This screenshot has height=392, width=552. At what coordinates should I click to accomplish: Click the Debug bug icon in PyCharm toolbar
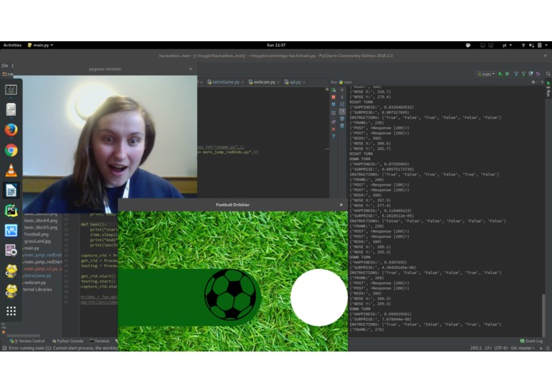[508, 74]
